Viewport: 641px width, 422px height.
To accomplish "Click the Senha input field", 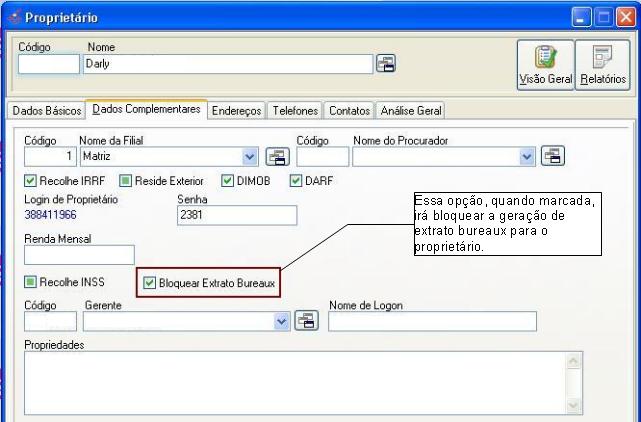I will pyautogui.click(x=236, y=215).
